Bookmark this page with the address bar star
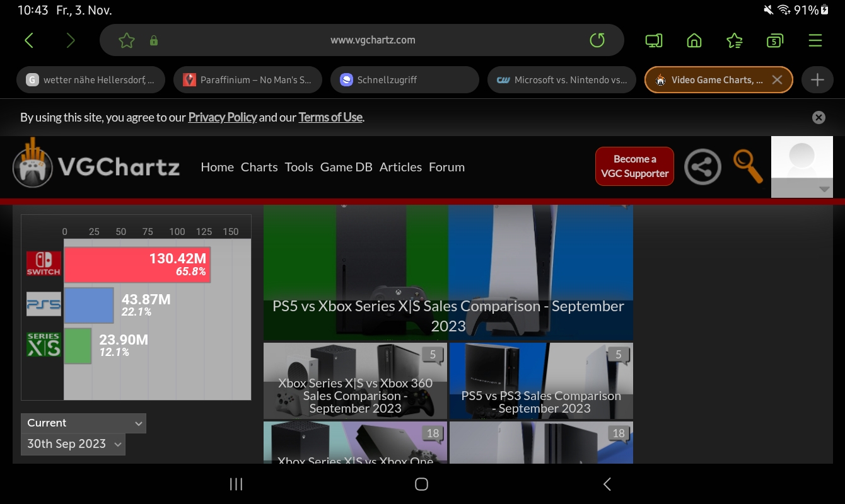 pyautogui.click(x=126, y=40)
